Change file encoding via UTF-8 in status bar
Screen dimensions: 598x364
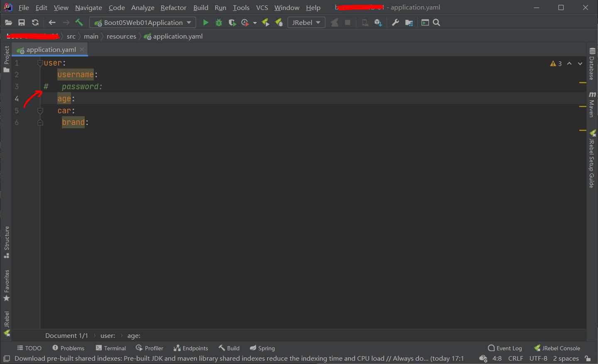538,359
